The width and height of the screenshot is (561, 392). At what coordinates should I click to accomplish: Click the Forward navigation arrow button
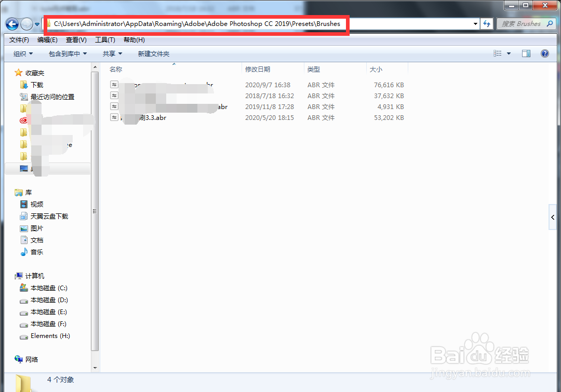coord(27,24)
